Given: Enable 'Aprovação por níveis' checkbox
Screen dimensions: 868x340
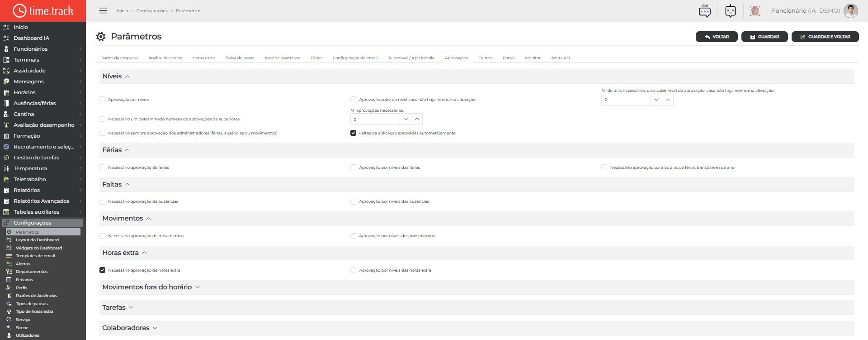Looking at the screenshot, I should point(102,100).
